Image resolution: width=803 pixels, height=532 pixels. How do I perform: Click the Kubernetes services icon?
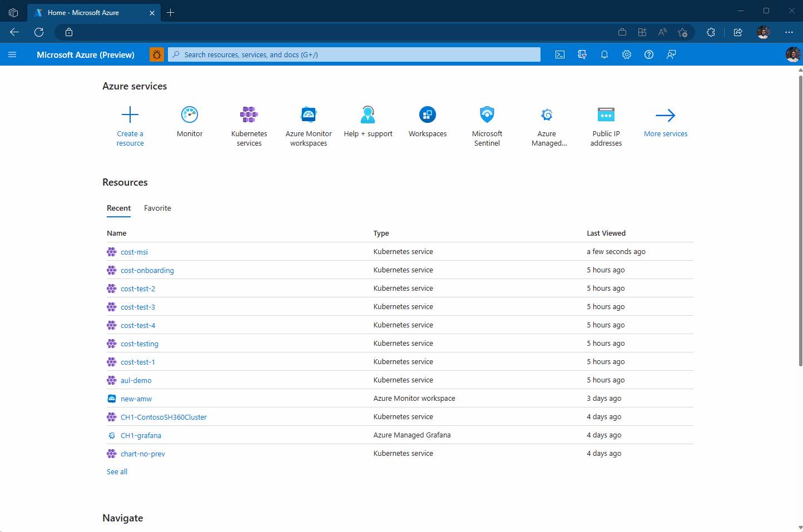coord(249,115)
